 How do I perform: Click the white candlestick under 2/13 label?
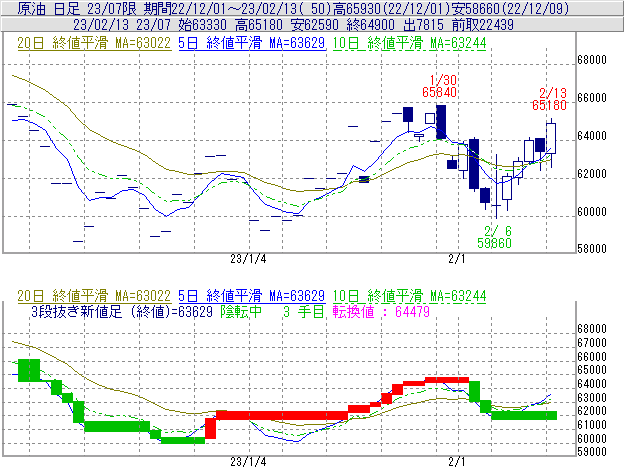pos(551,139)
